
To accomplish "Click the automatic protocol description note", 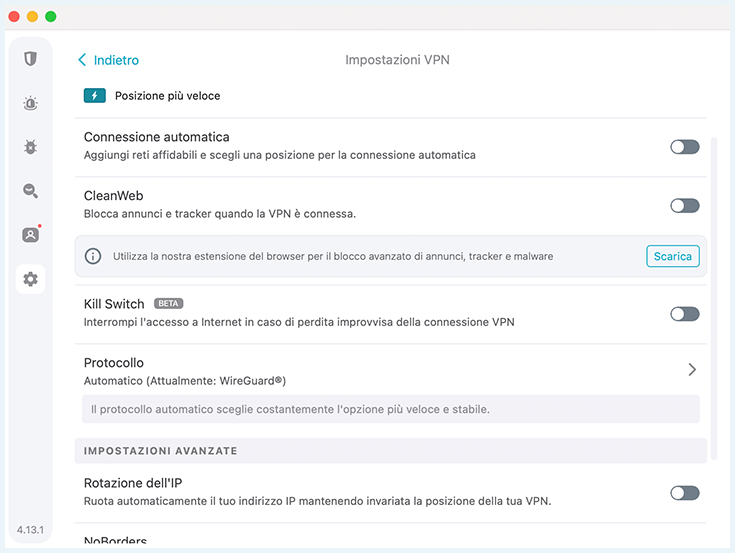I will (391, 409).
